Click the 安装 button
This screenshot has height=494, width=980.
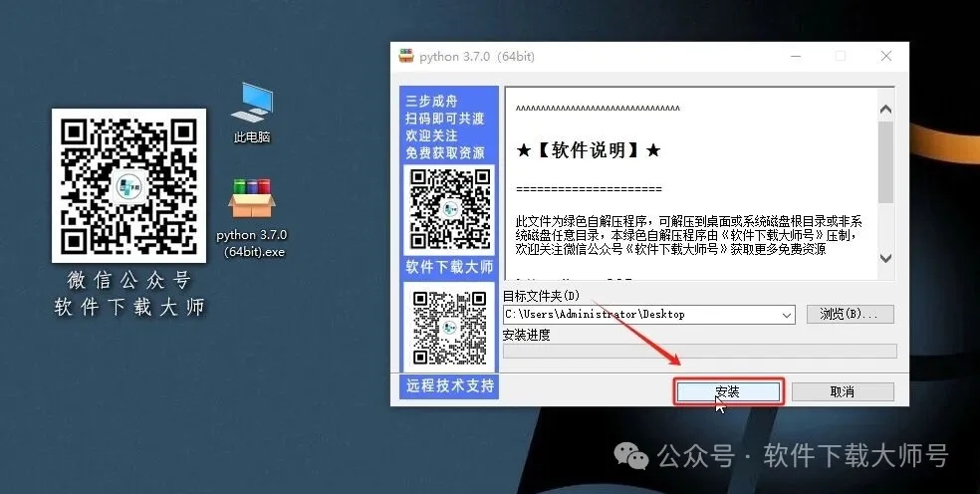[728, 392]
